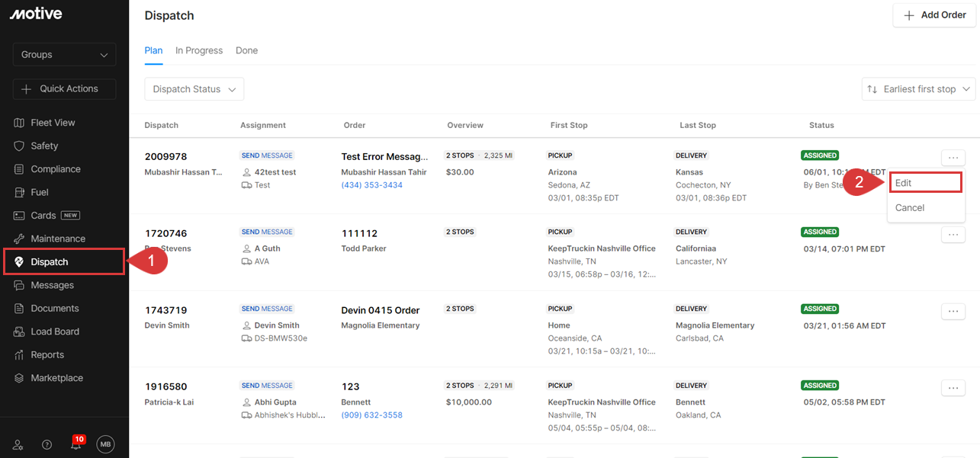Switch to the In Progress tab
Viewport: 980px width, 458px height.
pos(199,50)
